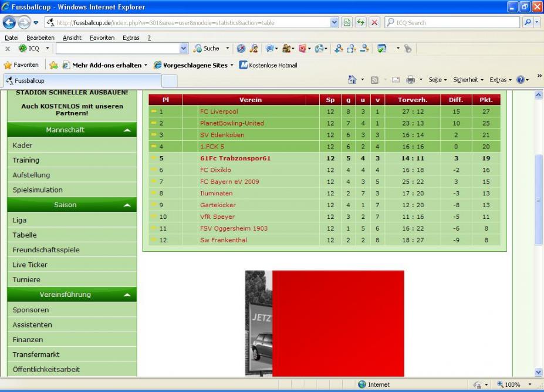This screenshot has width=544, height=392.
Task: Click the browser Back button
Action: [x=10, y=23]
